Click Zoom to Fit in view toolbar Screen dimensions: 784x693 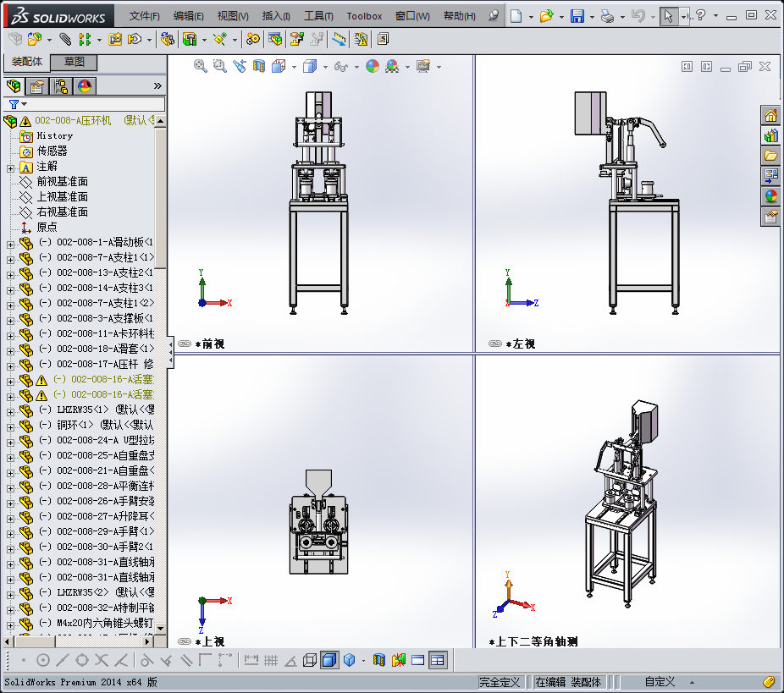click(201, 66)
